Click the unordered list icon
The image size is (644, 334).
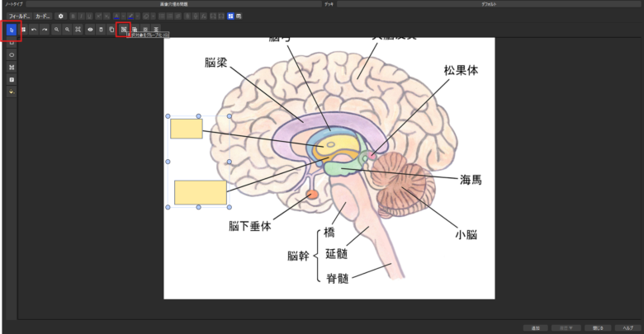pos(162,16)
